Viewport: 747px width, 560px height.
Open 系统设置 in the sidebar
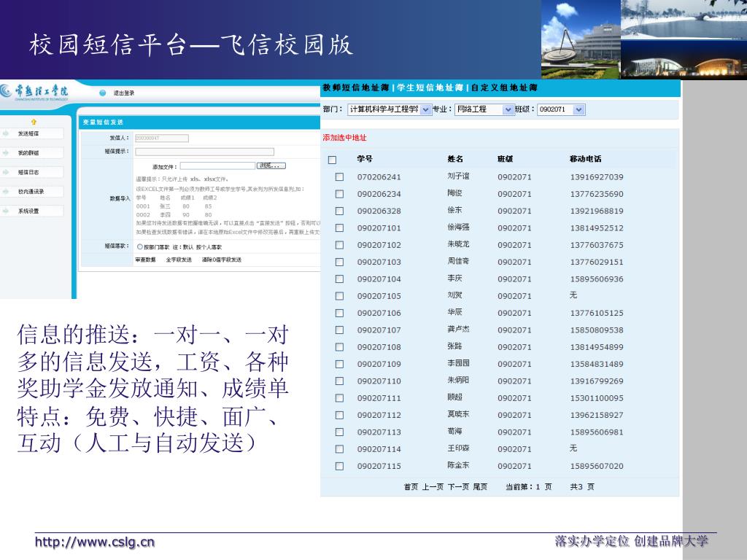point(28,211)
